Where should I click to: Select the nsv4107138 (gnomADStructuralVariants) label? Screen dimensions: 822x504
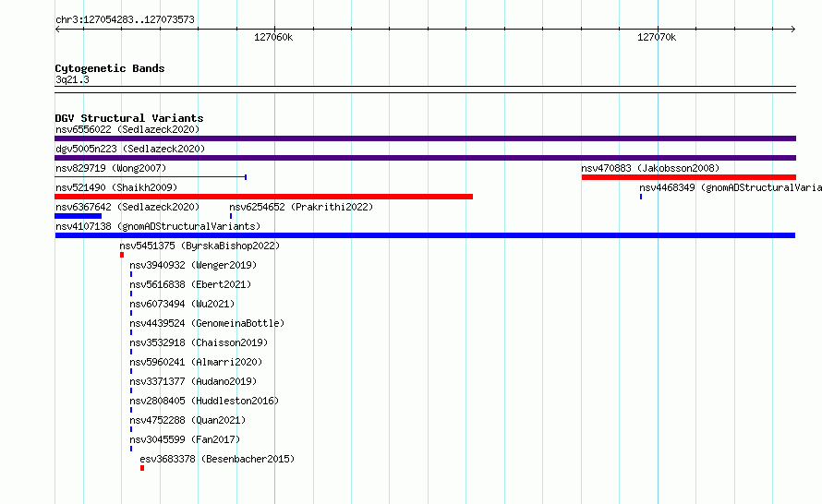[158, 226]
